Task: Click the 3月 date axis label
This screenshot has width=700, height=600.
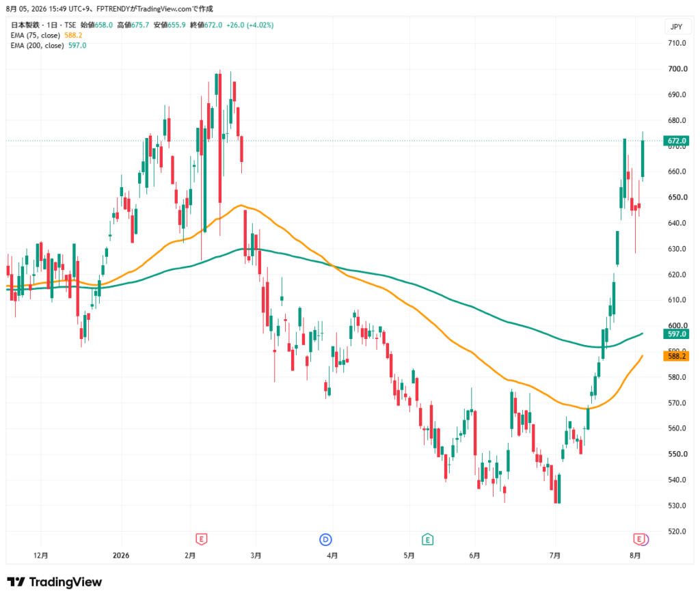Action: pos(256,556)
